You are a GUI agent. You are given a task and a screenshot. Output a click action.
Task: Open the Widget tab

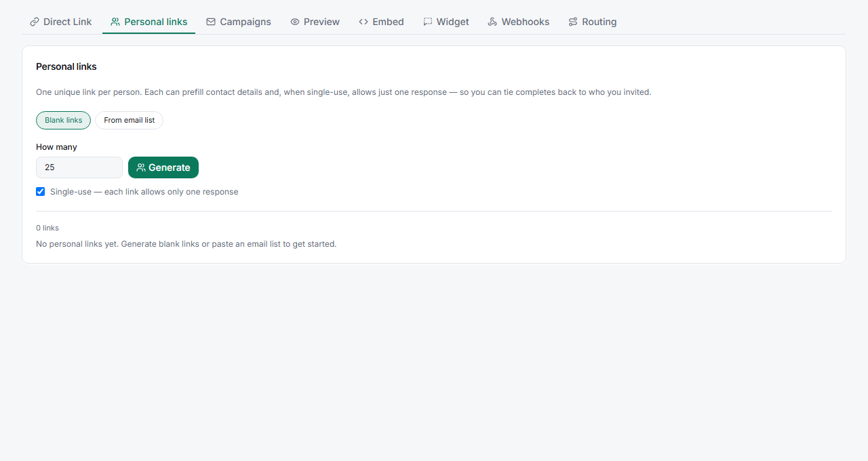tap(446, 22)
